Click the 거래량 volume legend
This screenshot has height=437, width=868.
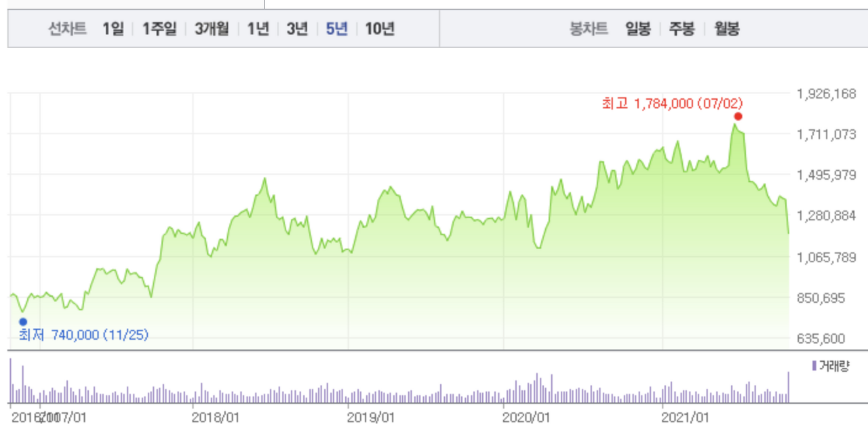pyautogui.click(x=831, y=366)
